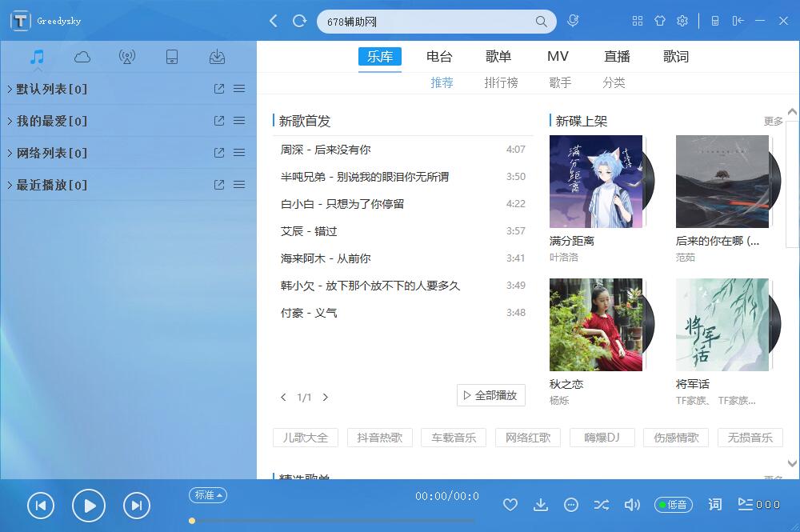Open the mobile device icon in sidebar
This screenshot has height=532, width=800.
(x=171, y=57)
